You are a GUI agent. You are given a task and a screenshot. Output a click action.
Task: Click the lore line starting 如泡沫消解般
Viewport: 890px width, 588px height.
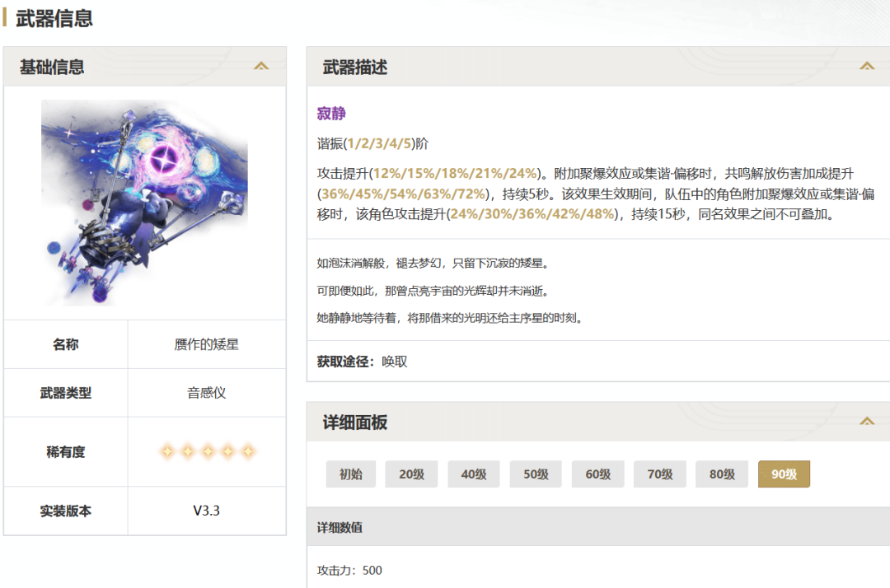(433, 263)
